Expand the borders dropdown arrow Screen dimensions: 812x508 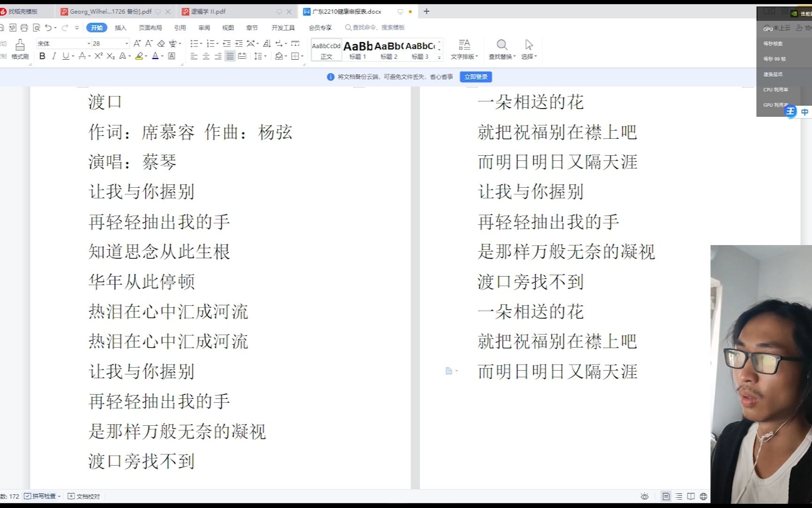[x=302, y=56]
